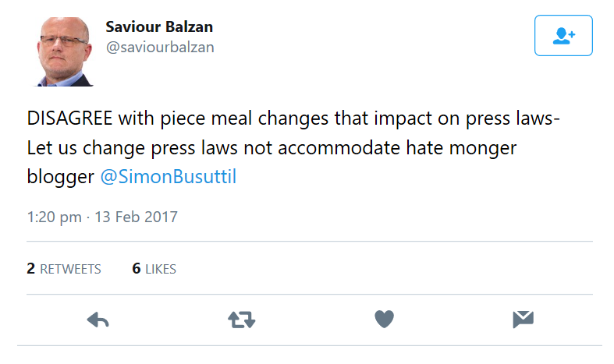Image resolution: width=614 pixels, height=364 pixels.
Task: Like the tweet with the heart icon
Action: 384,319
